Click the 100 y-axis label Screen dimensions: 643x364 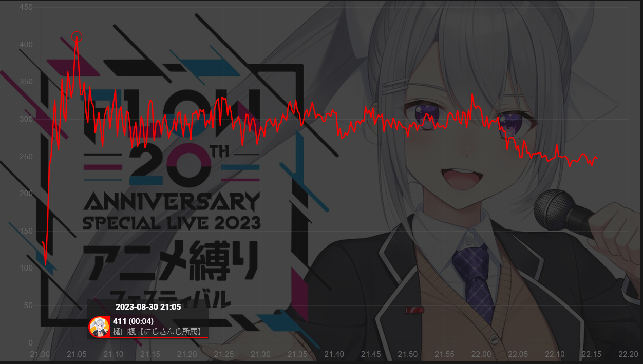[27, 268]
